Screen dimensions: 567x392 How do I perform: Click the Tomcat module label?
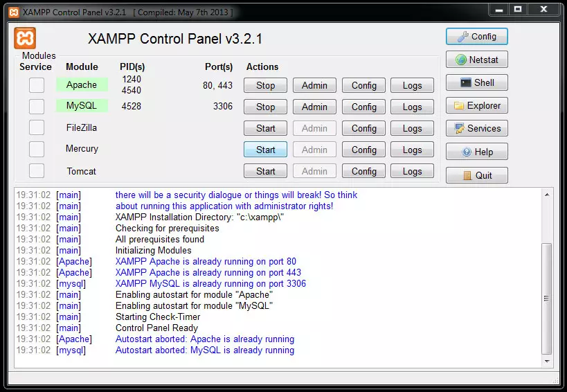pos(82,171)
